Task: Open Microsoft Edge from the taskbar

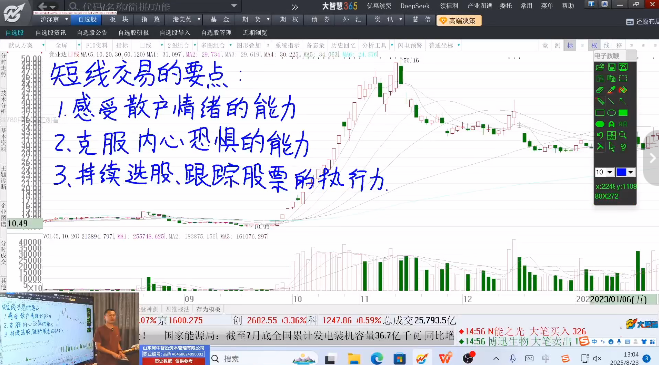Action: coord(377,359)
